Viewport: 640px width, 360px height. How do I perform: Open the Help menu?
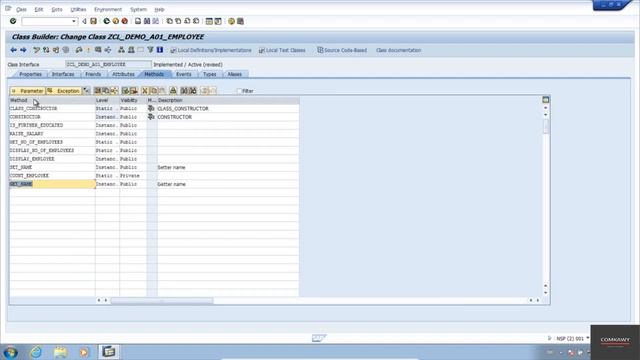(160, 9)
